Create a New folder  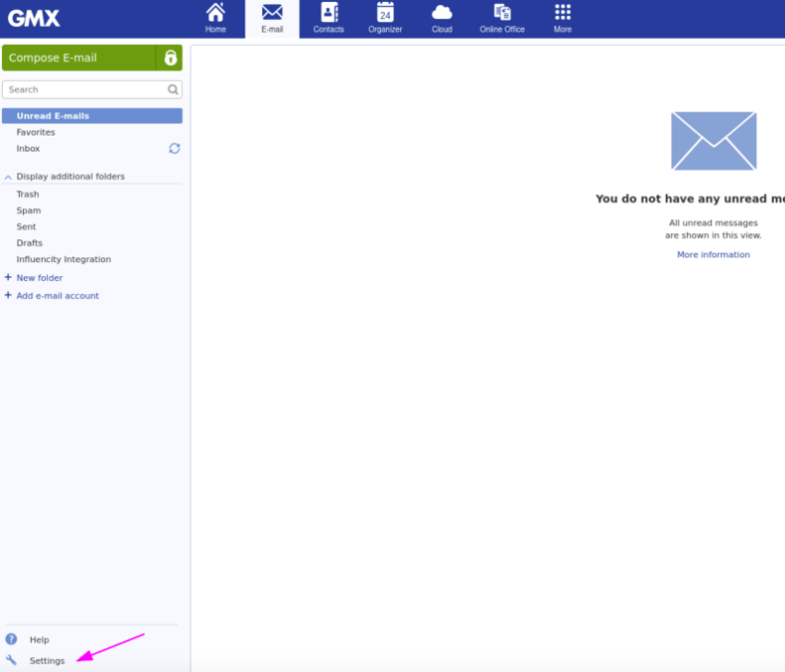click(39, 278)
